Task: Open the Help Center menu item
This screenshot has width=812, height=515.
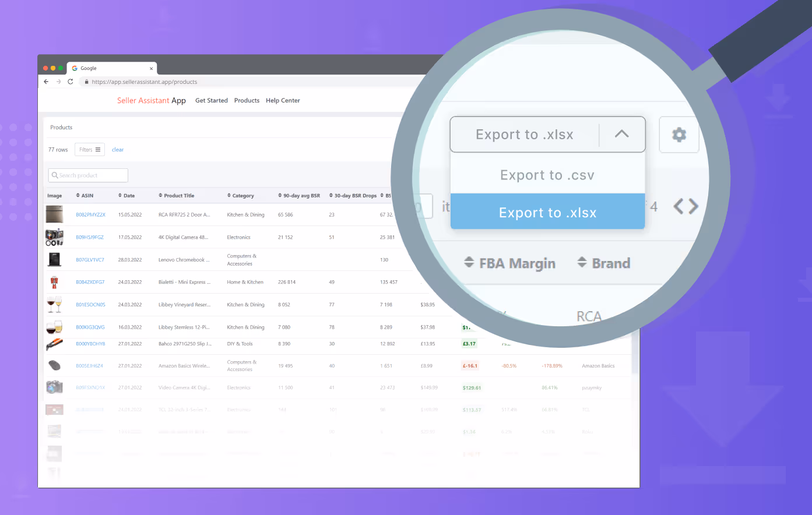Action: tap(283, 100)
